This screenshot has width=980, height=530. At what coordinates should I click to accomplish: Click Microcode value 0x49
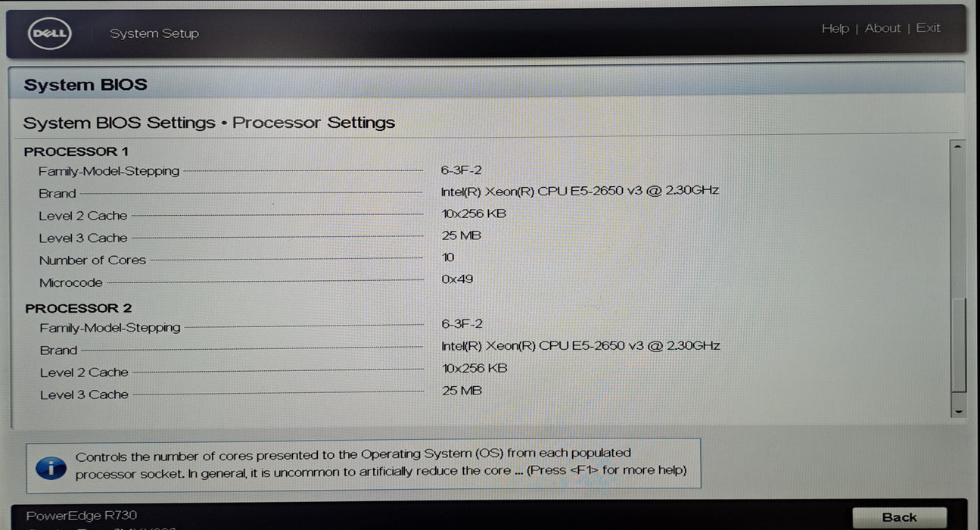tap(457, 279)
